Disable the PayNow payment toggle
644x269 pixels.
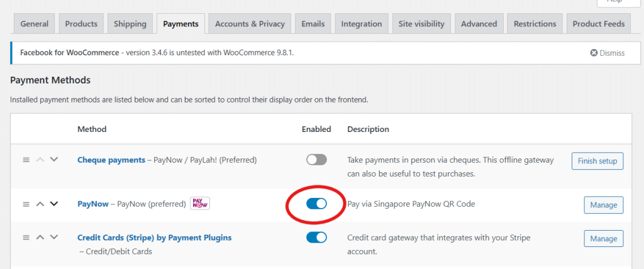tap(316, 204)
